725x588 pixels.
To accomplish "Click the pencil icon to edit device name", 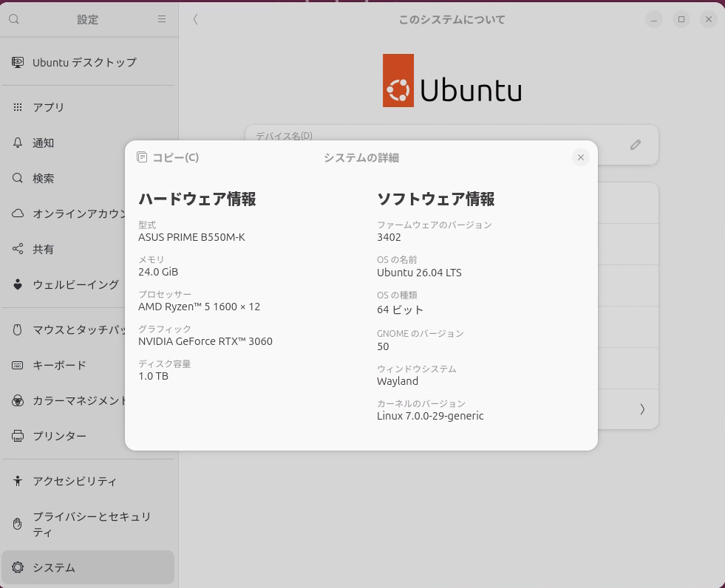I will (636, 145).
